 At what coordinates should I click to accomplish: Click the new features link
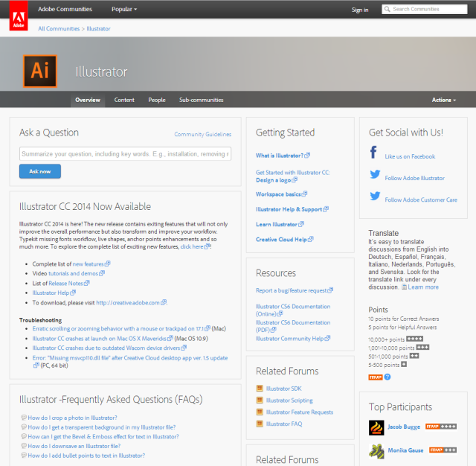[91, 264]
